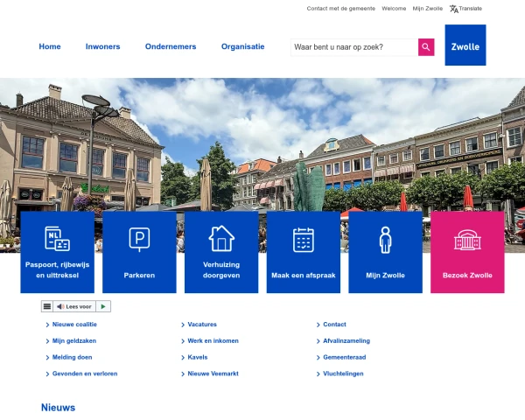
Task: Open the Lees voor reader menu icon
Action: point(47,306)
